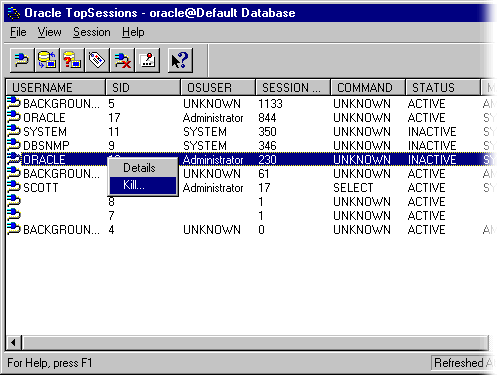Click the BACKGROUN... username with SID 4
This screenshot has height=375, width=498.
point(62,230)
